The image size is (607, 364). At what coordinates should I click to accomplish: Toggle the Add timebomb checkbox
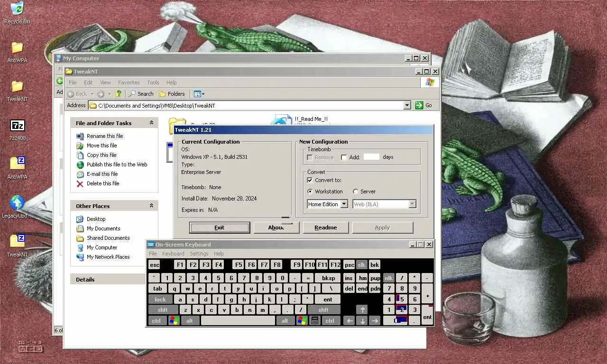(x=344, y=157)
